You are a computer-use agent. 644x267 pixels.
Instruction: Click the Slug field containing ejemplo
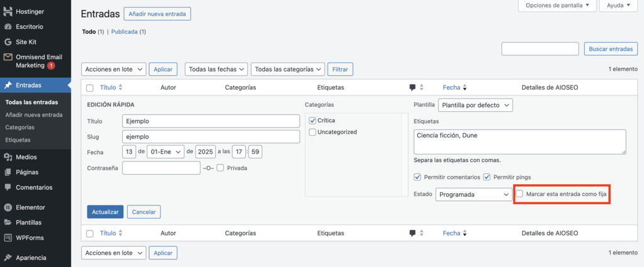[x=211, y=136]
